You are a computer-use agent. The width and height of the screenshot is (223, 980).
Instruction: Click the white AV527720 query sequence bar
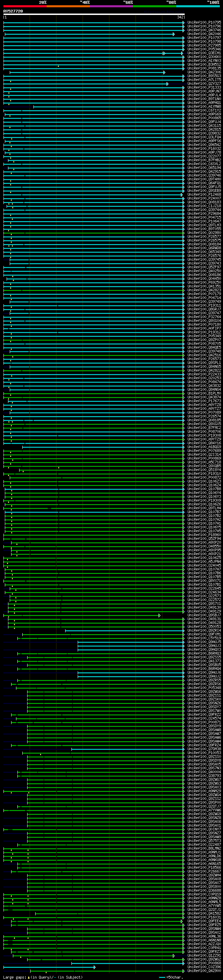(x=94, y=14)
